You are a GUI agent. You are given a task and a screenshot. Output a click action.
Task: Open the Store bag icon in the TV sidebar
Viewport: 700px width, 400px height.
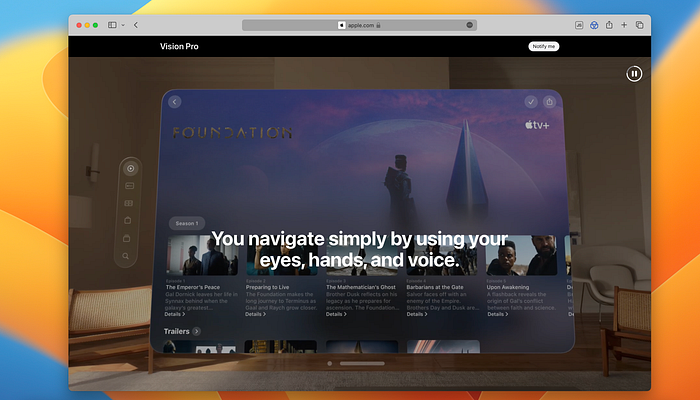click(x=128, y=220)
